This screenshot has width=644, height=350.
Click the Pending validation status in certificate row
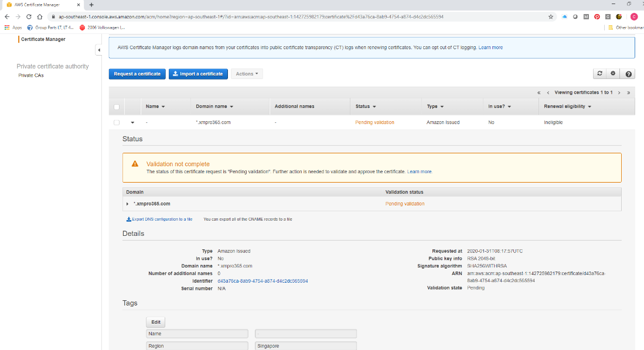click(x=374, y=122)
